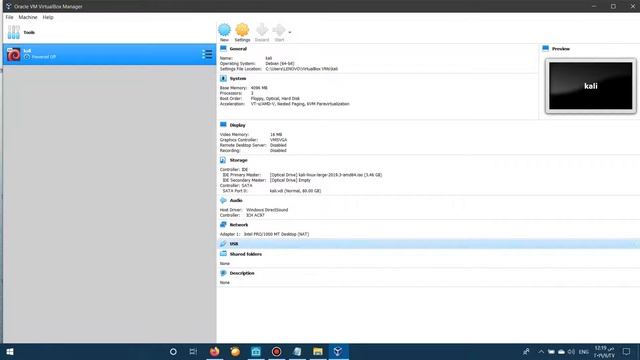
Task: Click the Network adapter icon
Action: pos(223,224)
